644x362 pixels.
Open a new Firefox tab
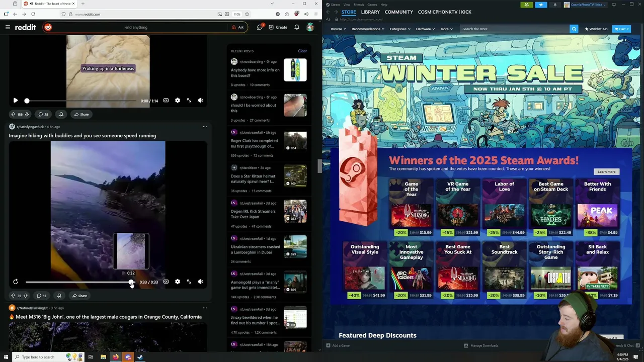83,4
